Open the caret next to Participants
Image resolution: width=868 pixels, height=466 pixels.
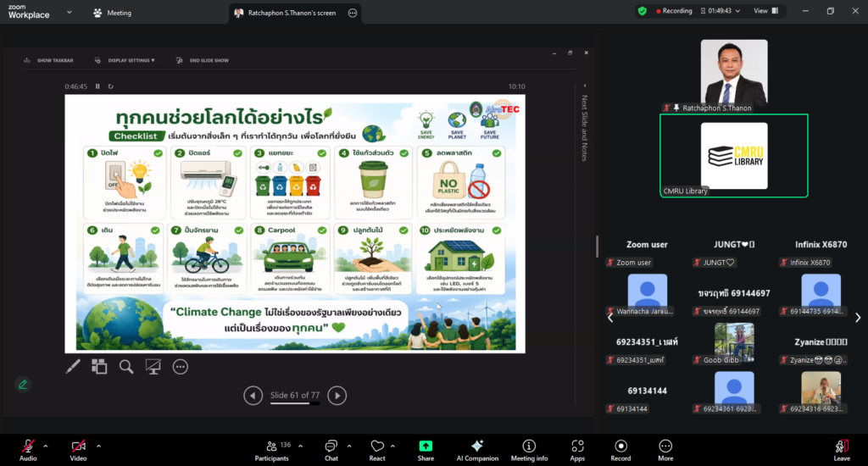(301, 446)
